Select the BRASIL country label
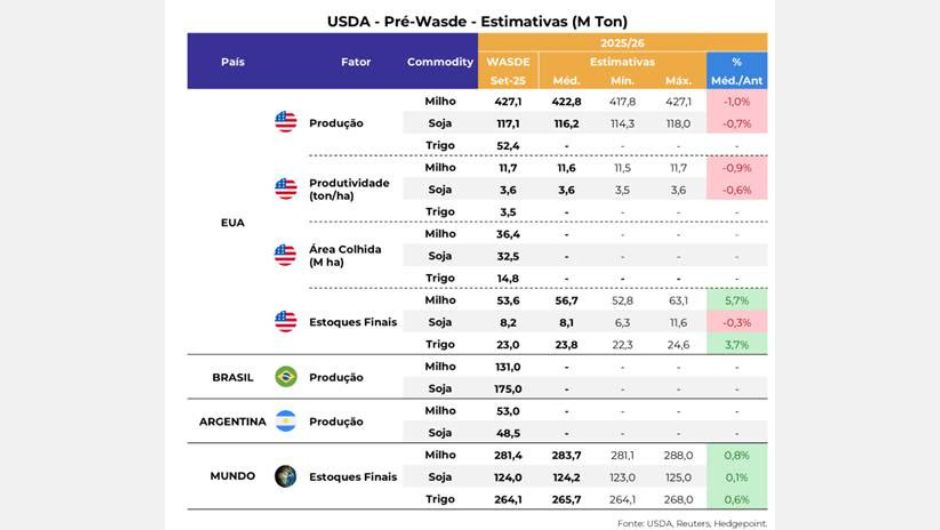Screen dimensions: 940x530 (232, 378)
